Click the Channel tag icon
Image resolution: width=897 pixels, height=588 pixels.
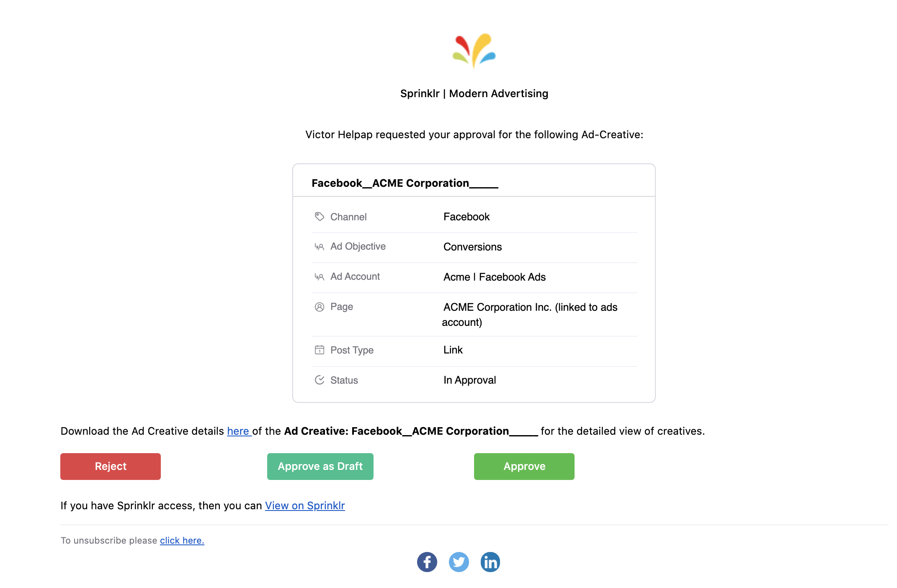click(x=320, y=217)
